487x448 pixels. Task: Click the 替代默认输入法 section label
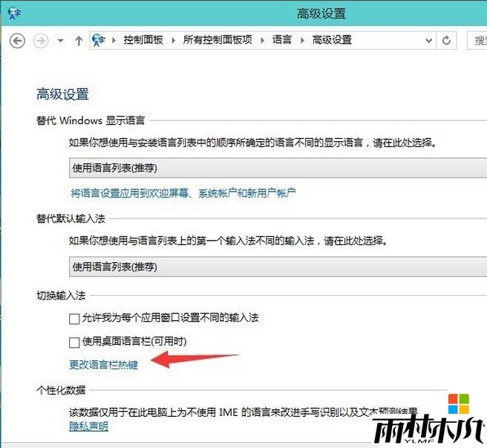(71, 218)
